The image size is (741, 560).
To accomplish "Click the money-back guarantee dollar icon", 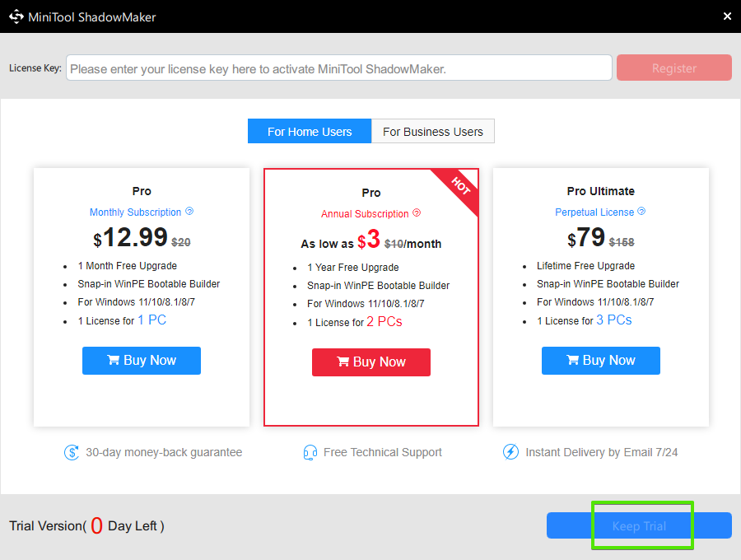I will pos(72,452).
